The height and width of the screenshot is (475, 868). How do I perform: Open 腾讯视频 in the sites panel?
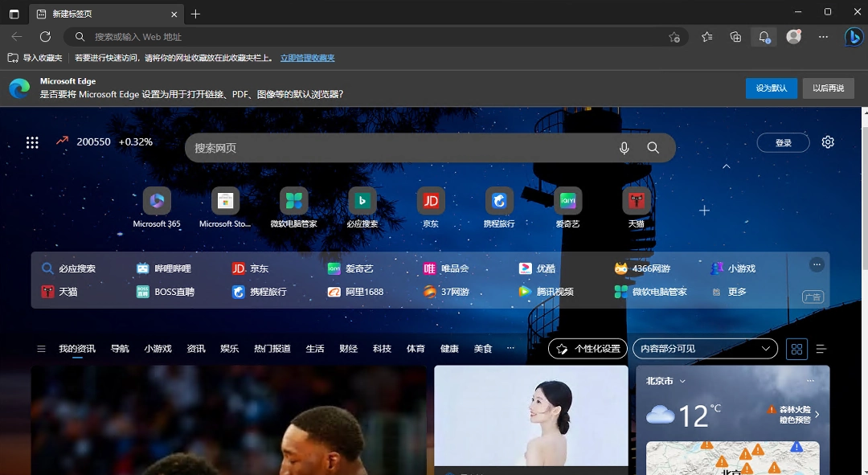547,292
